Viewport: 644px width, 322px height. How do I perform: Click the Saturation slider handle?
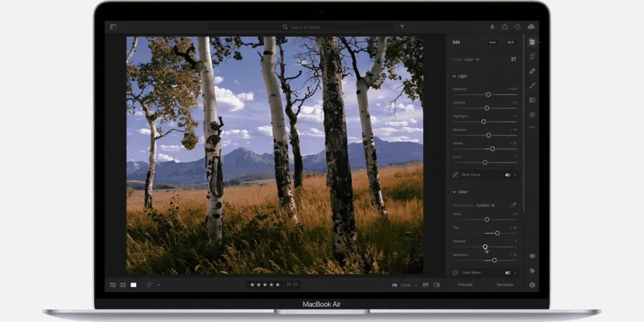point(494,260)
